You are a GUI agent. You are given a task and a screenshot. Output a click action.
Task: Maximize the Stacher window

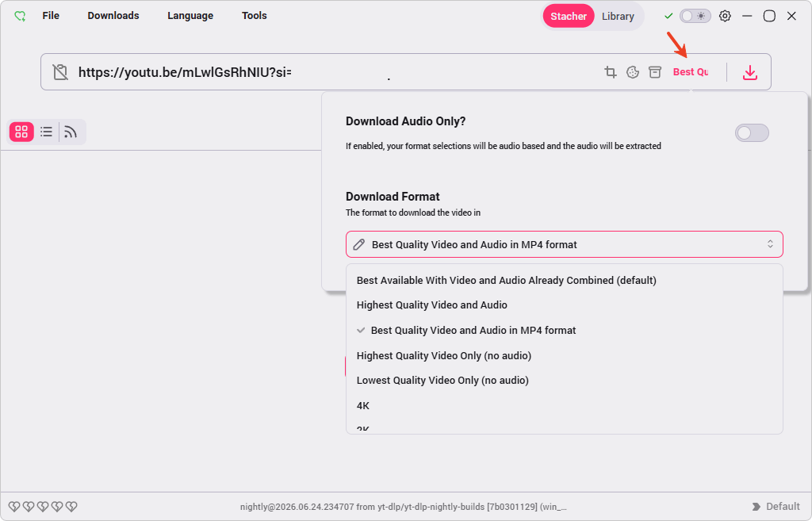pyautogui.click(x=769, y=16)
